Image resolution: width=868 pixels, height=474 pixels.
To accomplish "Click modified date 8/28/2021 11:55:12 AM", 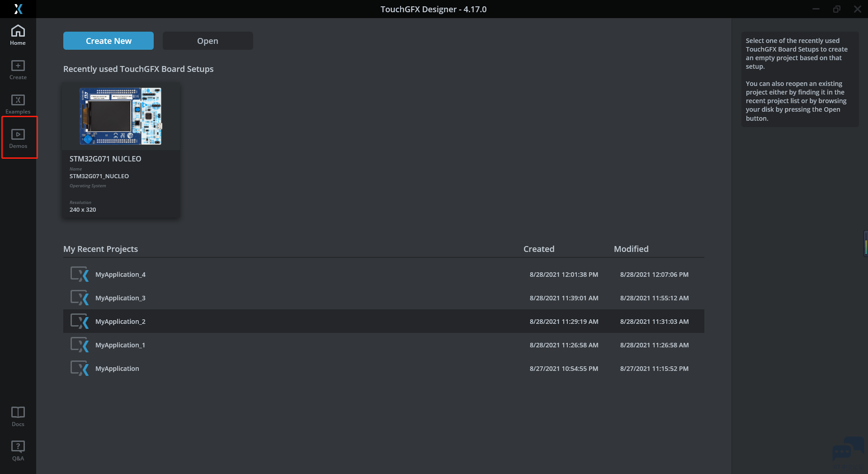I will coord(654,298).
